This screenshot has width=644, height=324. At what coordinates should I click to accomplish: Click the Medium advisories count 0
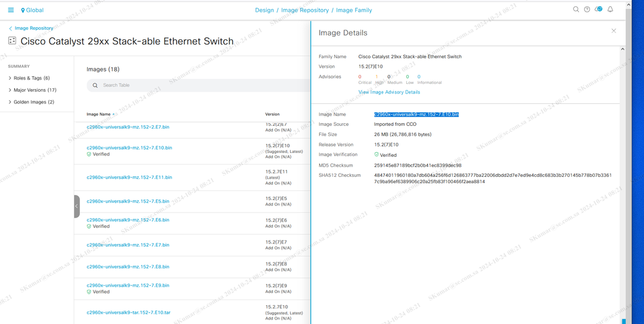click(x=389, y=77)
